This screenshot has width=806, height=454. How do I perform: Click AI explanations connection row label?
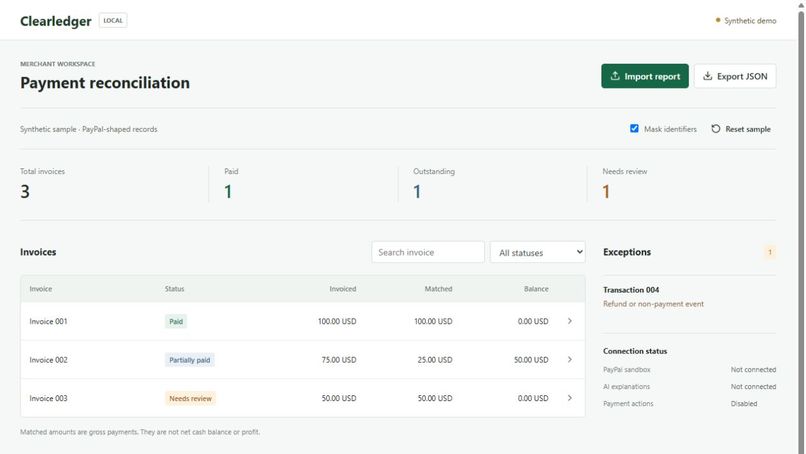[x=627, y=387]
